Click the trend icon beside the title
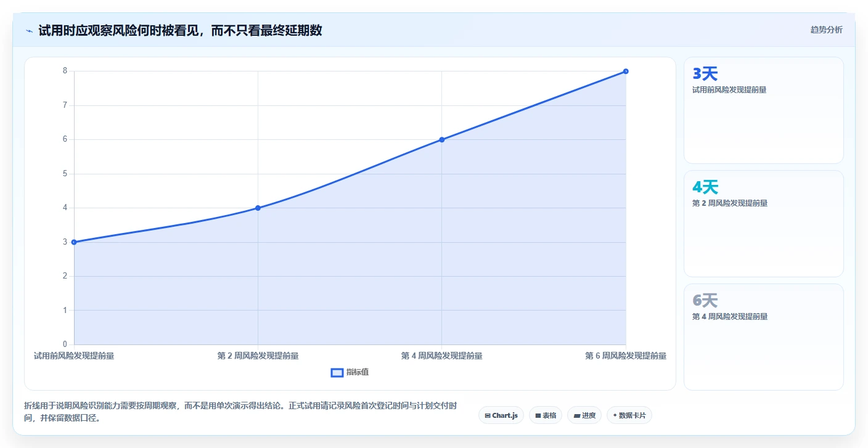This screenshot has height=448, width=868. pyautogui.click(x=29, y=31)
